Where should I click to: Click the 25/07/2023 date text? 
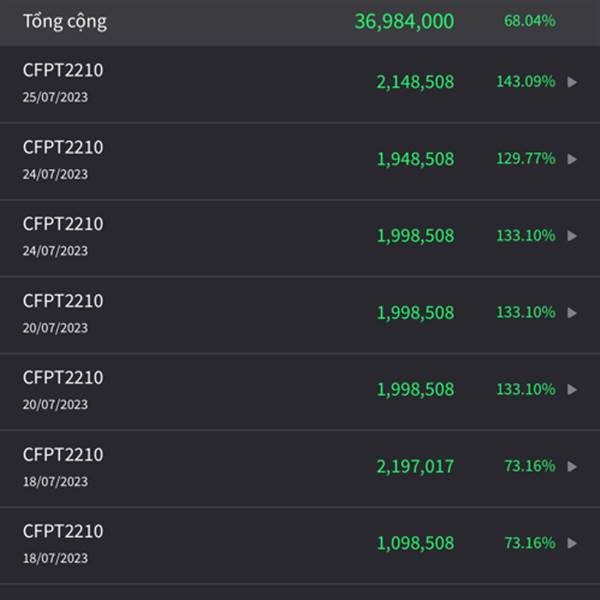tap(55, 97)
